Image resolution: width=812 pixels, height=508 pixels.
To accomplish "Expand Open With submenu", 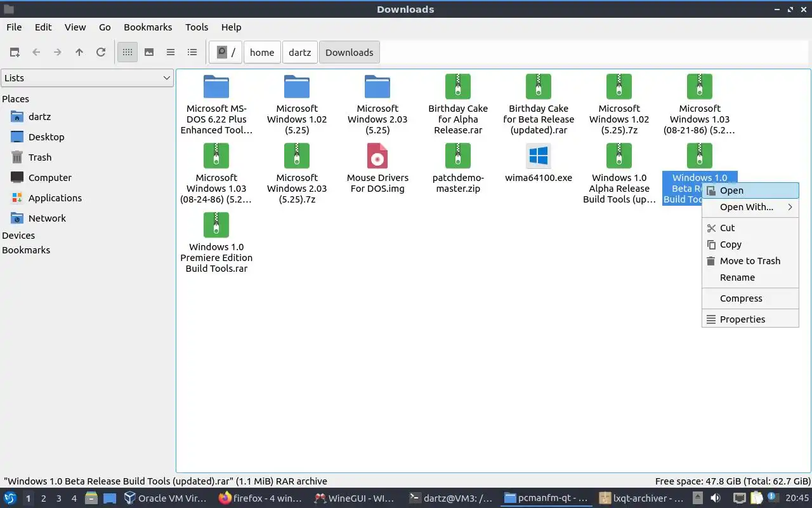I will pyautogui.click(x=750, y=207).
